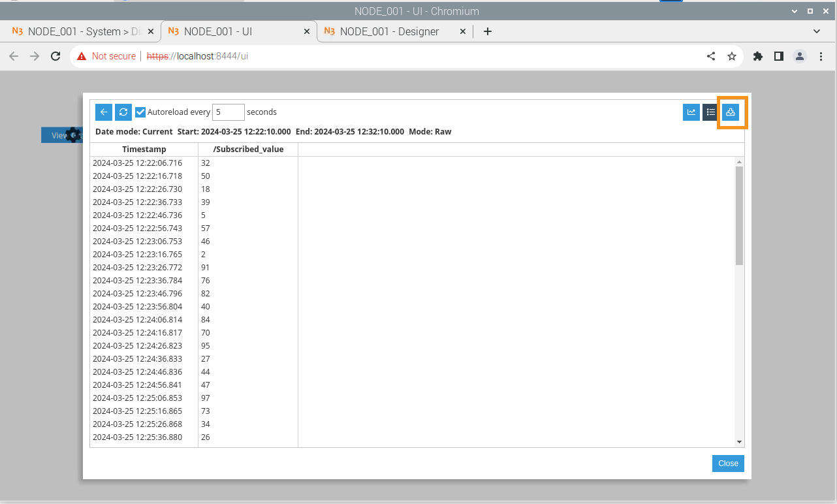
Task: Click the Mode: Raw text
Action: click(430, 131)
